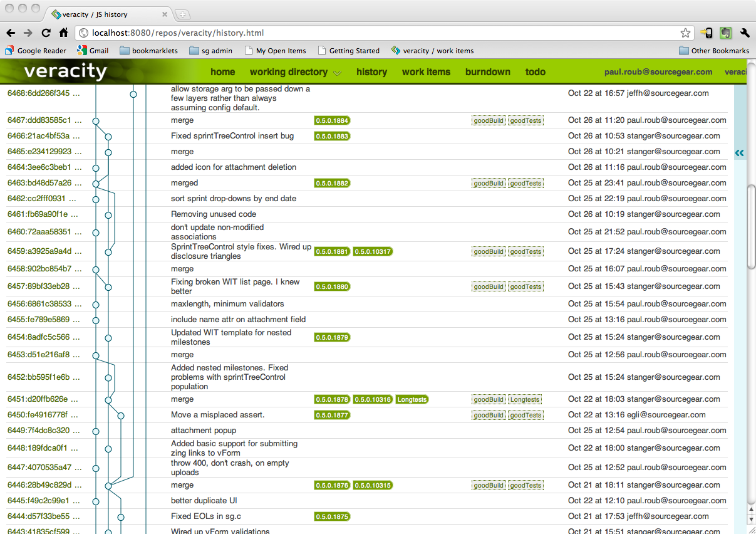This screenshot has width=756, height=534.
Task: Open the browser home page icon
Action: pyautogui.click(x=64, y=33)
